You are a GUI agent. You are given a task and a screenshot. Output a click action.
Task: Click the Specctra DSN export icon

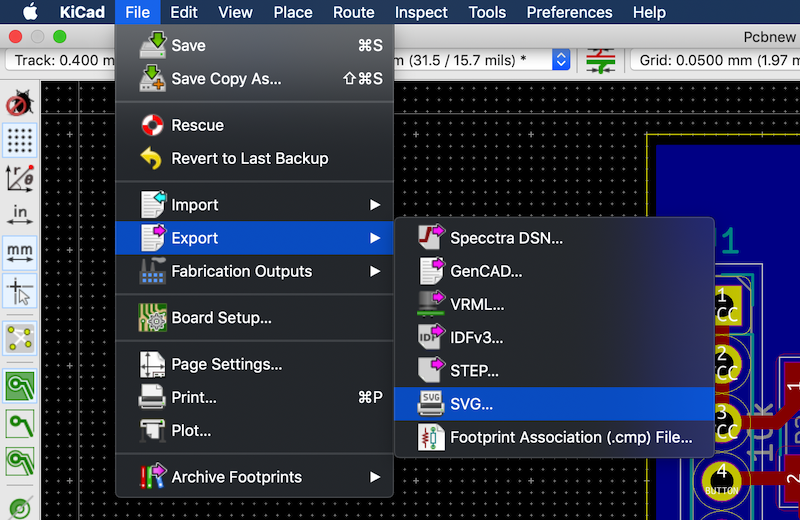tap(431, 237)
